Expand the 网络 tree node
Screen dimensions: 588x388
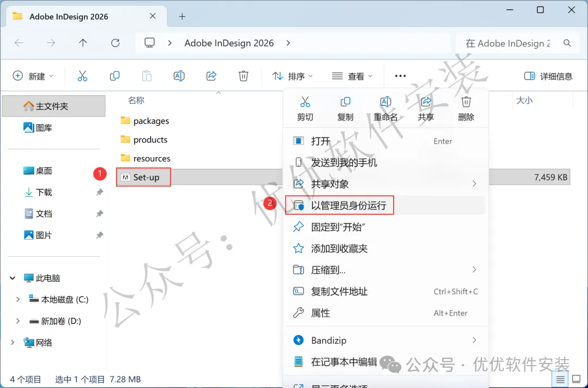point(13,342)
